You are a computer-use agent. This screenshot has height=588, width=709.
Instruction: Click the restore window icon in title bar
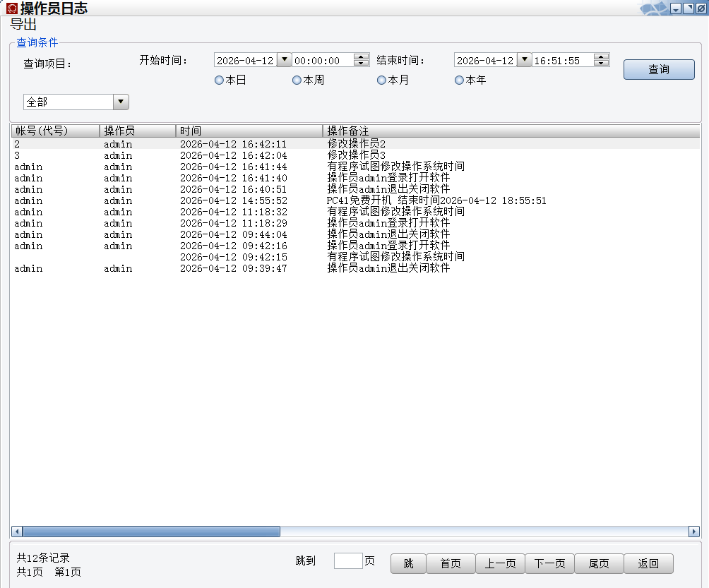688,8
